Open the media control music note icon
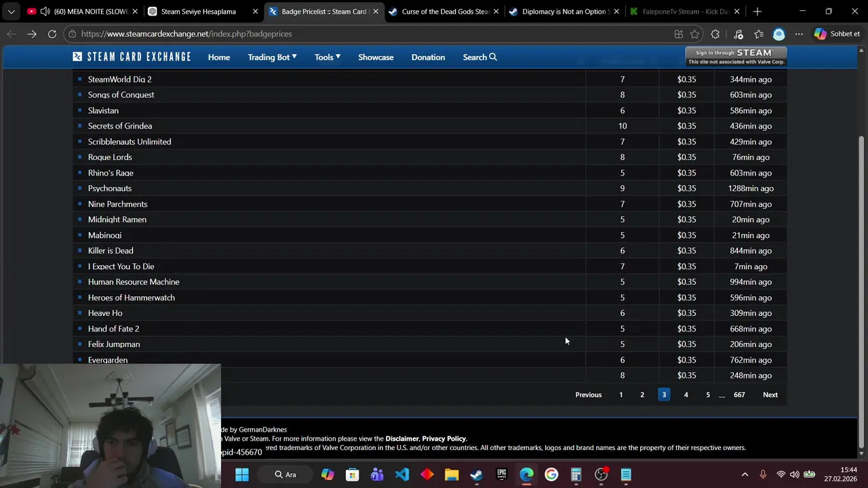Image resolution: width=868 pixels, height=488 pixels. pyautogui.click(x=738, y=34)
